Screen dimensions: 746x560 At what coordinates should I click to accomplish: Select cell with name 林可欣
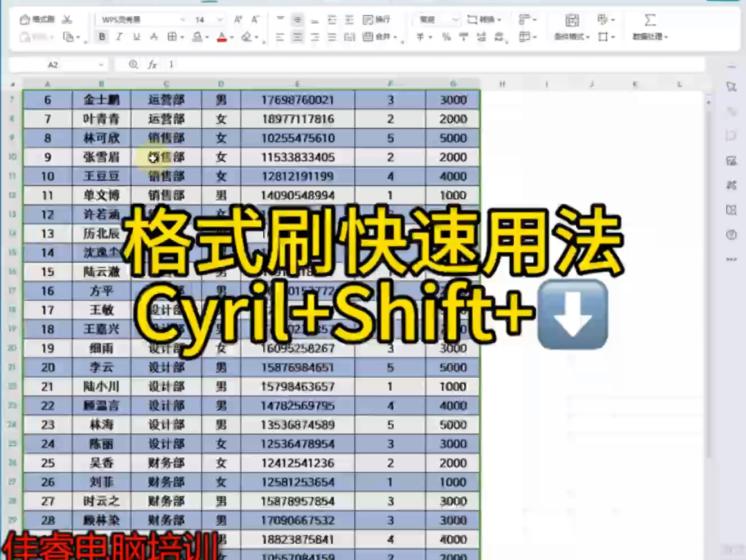(x=101, y=138)
